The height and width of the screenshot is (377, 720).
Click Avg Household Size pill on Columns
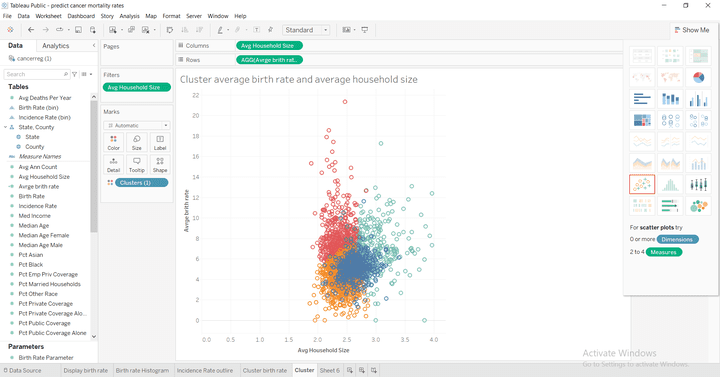pos(269,45)
